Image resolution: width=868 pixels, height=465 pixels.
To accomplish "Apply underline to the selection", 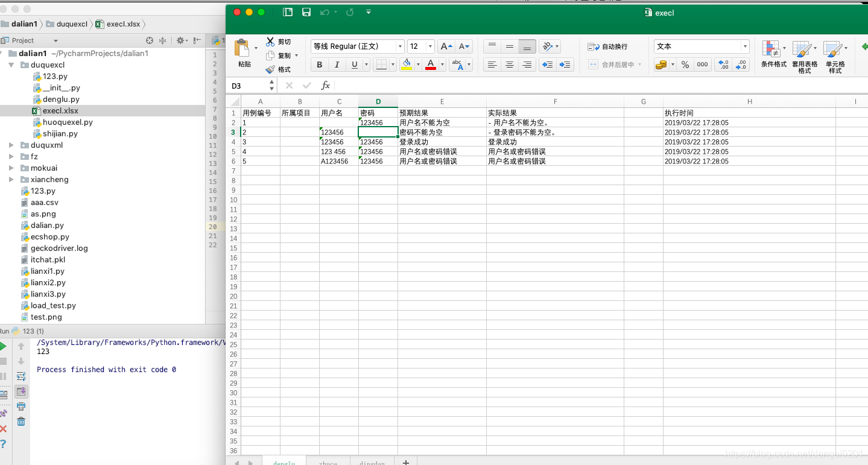I will (354, 65).
